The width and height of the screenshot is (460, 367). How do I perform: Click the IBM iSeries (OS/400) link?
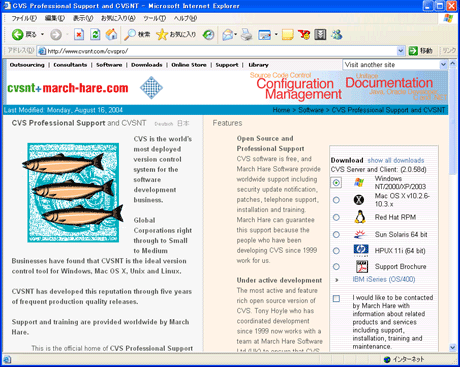click(x=384, y=279)
